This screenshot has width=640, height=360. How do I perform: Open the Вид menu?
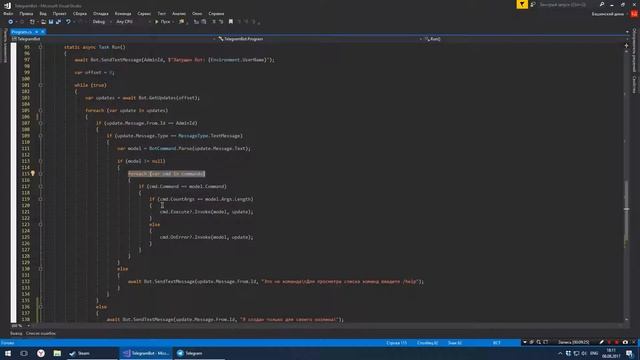coord(43,13)
